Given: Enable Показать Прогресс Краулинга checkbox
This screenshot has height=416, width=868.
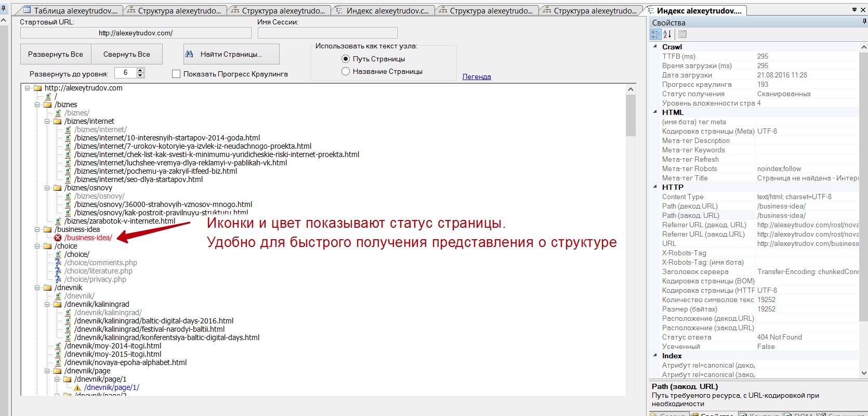Looking at the screenshot, I should 176,74.
